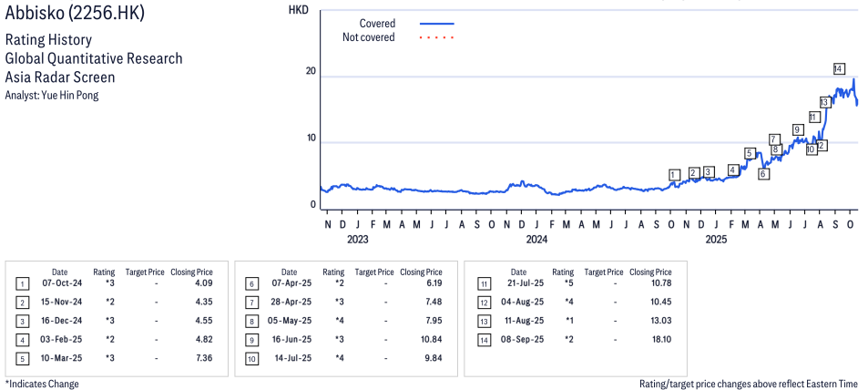The height and width of the screenshot is (390, 868).
Task: Click the blue Covered legend line
Action: tap(436, 23)
